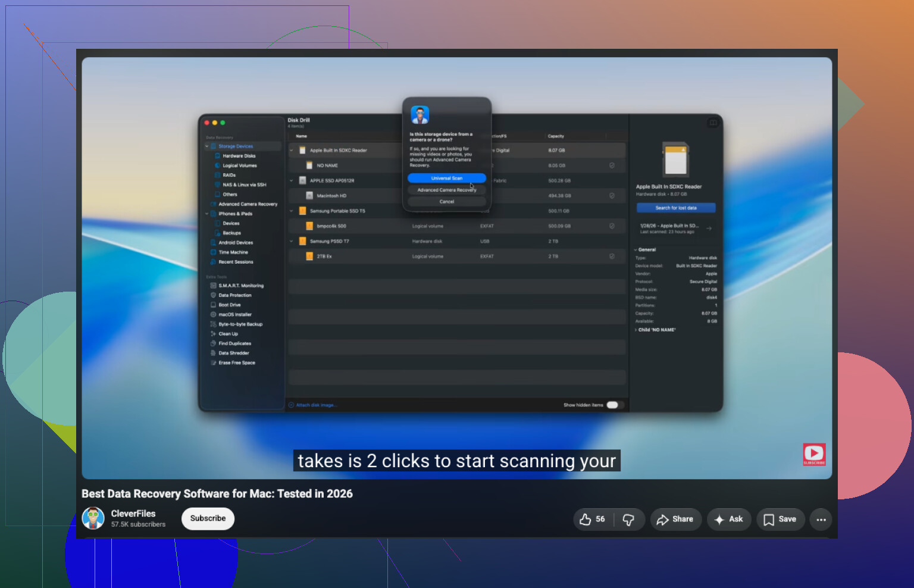The height and width of the screenshot is (588, 914).
Task: Click the thumbs up like icon
Action: 586,520
